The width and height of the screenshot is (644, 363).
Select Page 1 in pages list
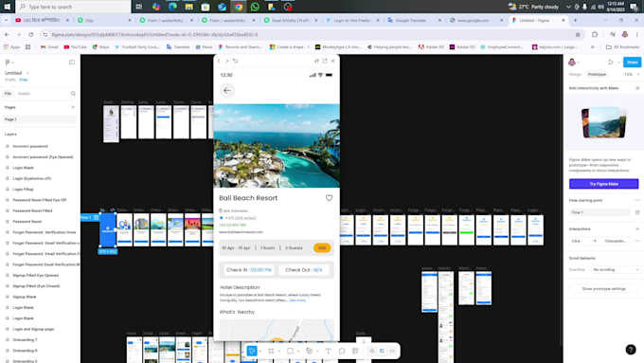coord(40,119)
